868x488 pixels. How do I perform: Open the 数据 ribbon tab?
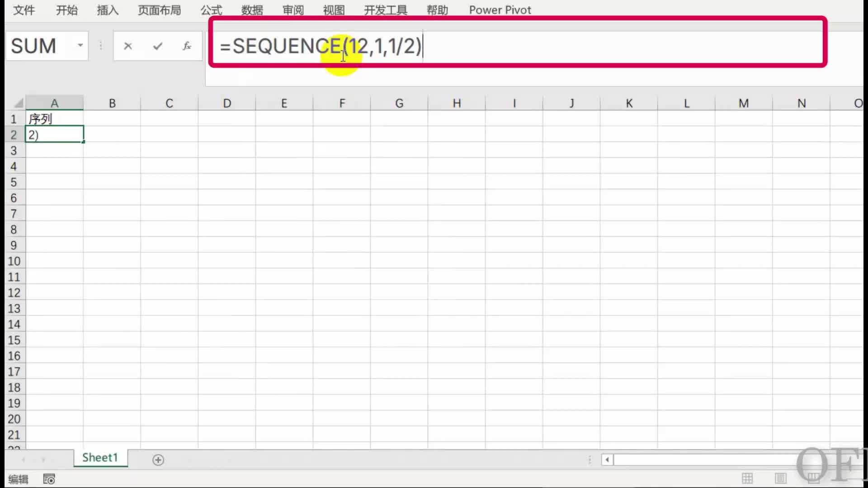coord(252,10)
